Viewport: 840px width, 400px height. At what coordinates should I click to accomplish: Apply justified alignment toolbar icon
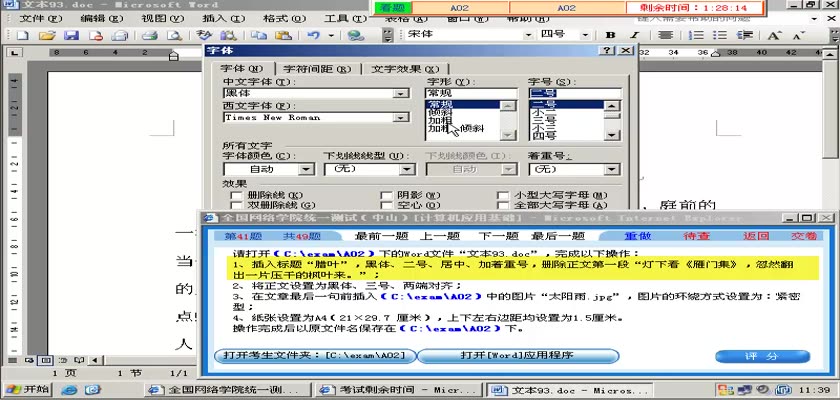665,35
